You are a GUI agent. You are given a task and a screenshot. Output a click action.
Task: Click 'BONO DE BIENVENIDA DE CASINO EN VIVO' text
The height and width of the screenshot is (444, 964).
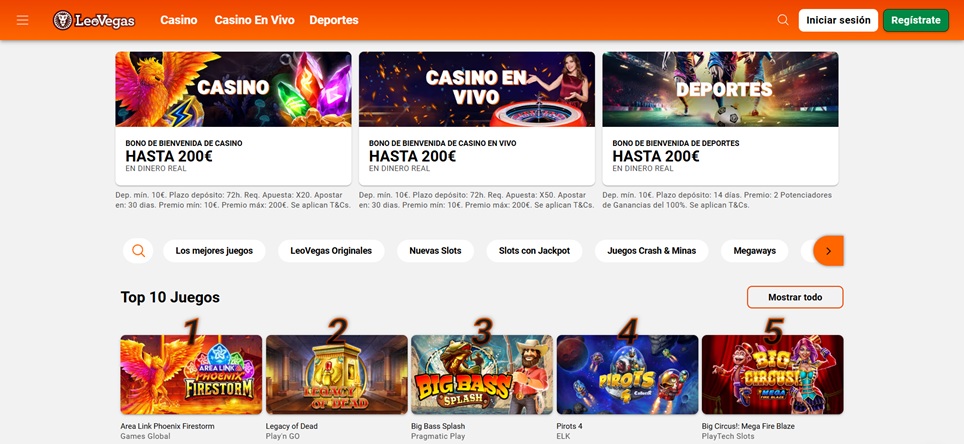(443, 143)
